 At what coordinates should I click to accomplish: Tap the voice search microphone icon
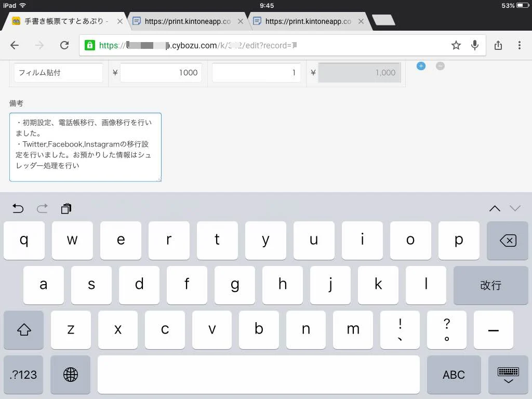coord(474,45)
